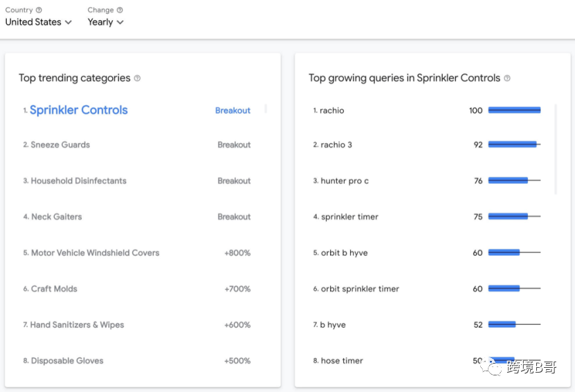Click the rachio 3 query

tap(336, 145)
